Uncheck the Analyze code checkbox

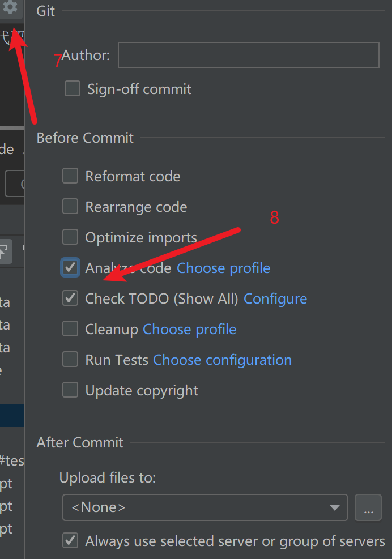[70, 268]
